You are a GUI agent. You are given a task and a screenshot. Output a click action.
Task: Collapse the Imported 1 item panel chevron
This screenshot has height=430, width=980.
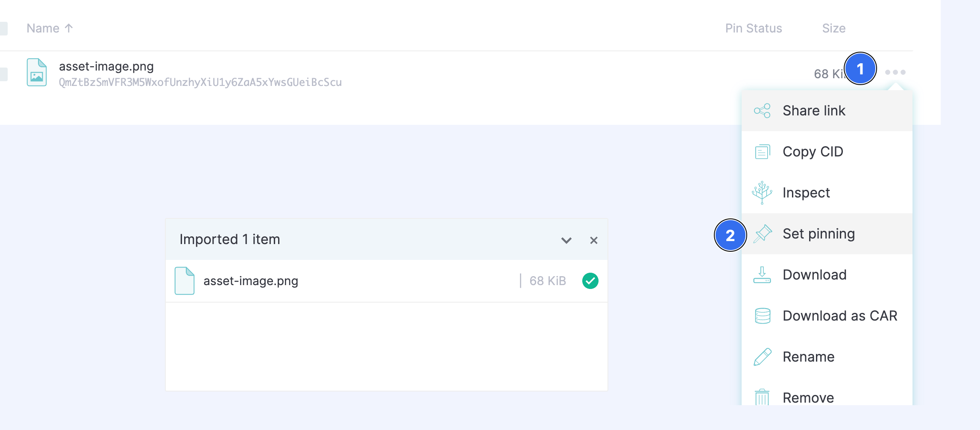[x=566, y=240]
